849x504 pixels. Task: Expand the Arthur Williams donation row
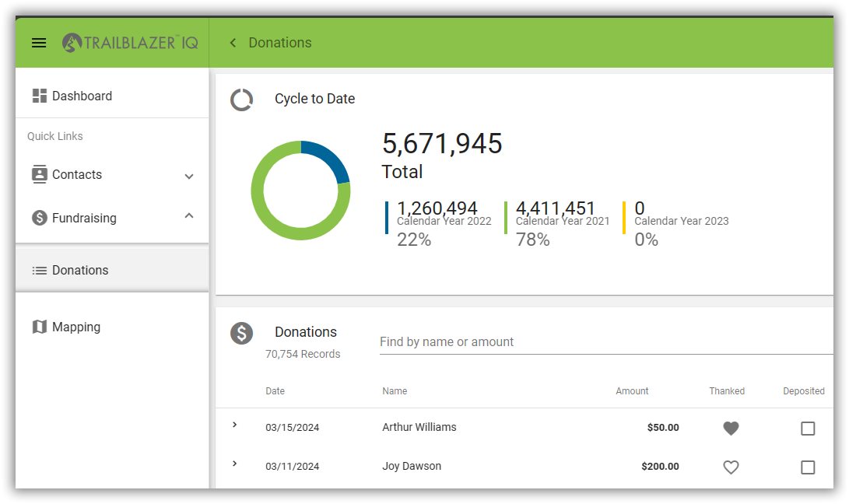pos(234,425)
